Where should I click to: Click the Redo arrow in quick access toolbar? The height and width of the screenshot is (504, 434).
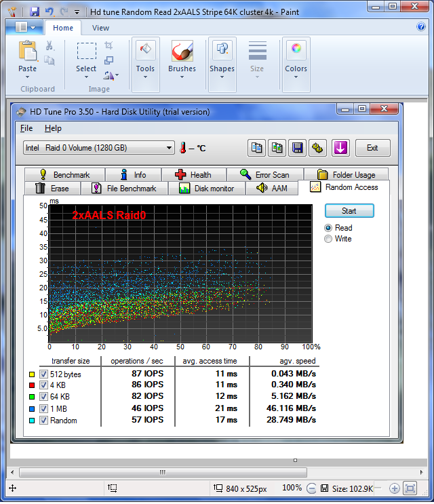64,12
